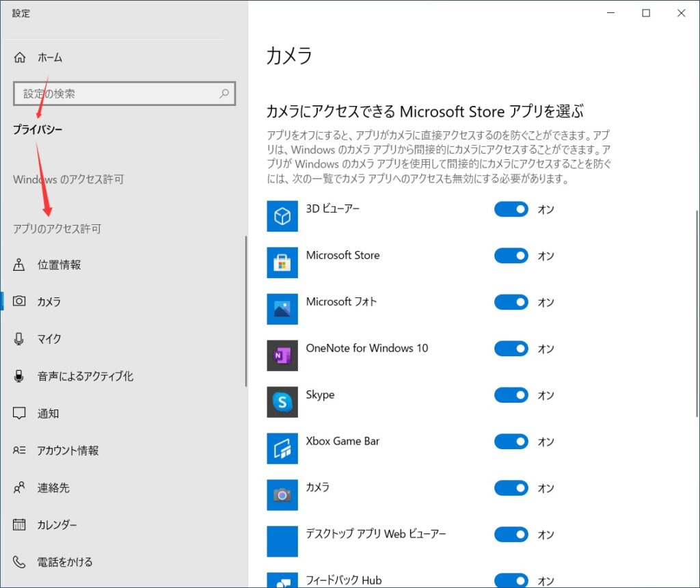This screenshot has width=700, height=588.
Task: Select 電話をかける (Phone calls) settings
Action: click(x=19, y=561)
